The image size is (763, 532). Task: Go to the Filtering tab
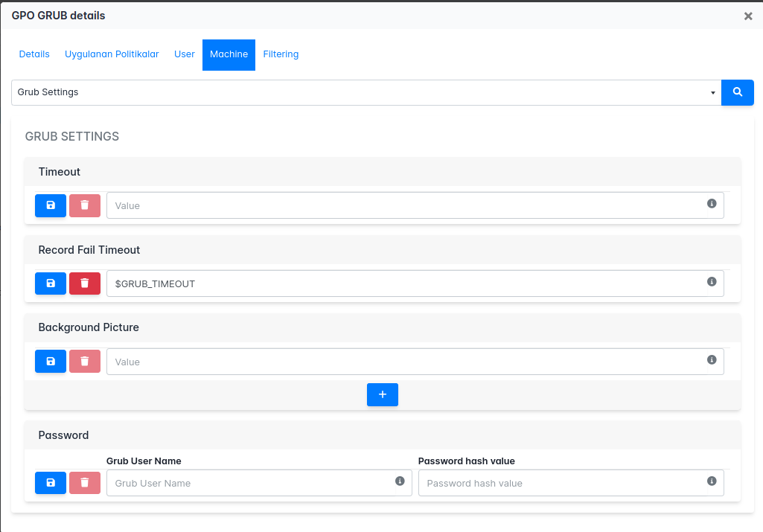281,54
